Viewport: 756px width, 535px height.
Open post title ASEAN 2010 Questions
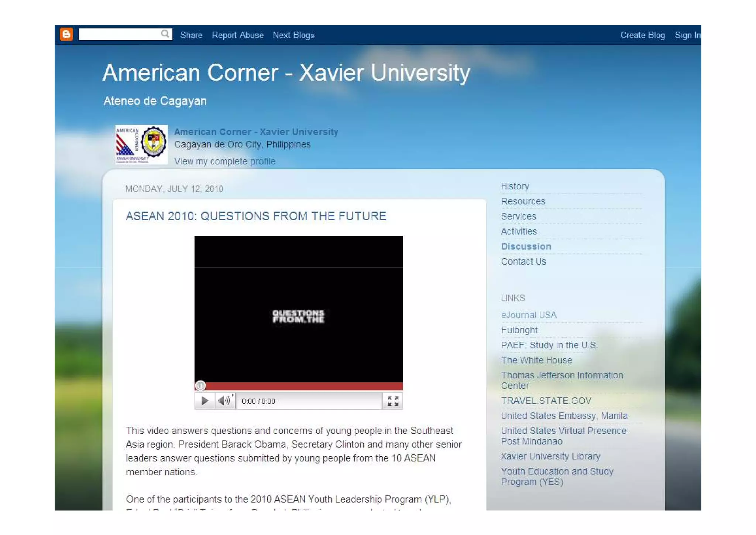click(256, 216)
